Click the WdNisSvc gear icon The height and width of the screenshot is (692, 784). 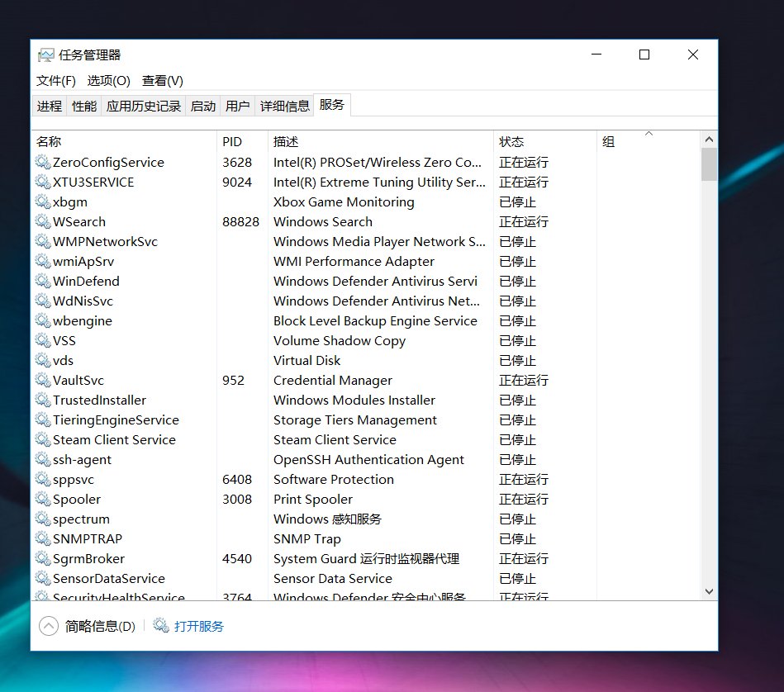coord(43,301)
